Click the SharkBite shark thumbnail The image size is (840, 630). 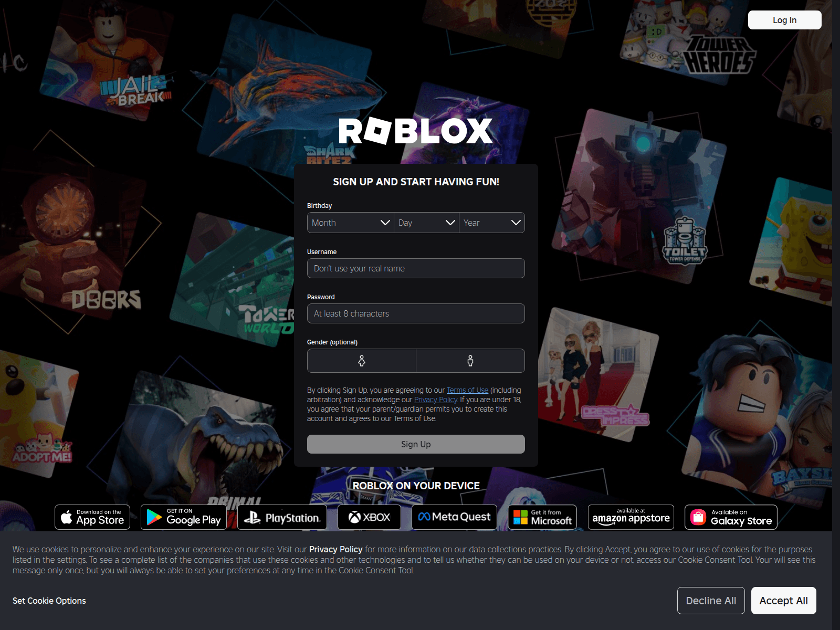(x=289, y=89)
